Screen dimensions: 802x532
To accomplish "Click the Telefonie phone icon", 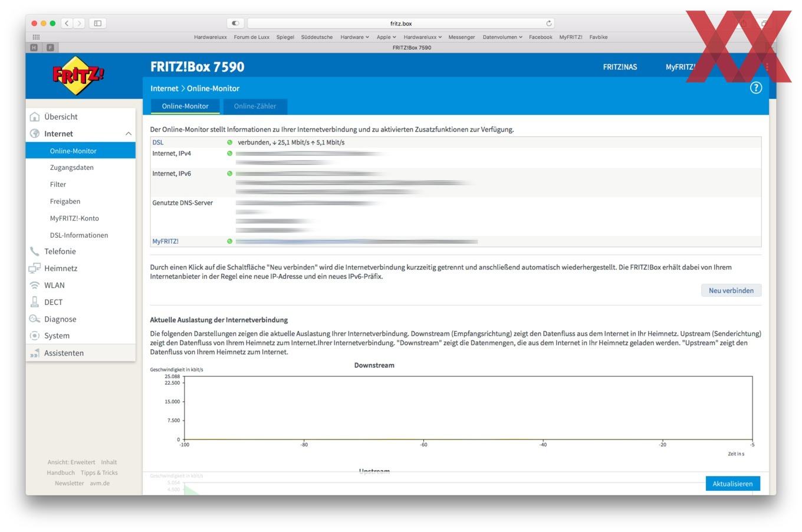I will (35, 251).
